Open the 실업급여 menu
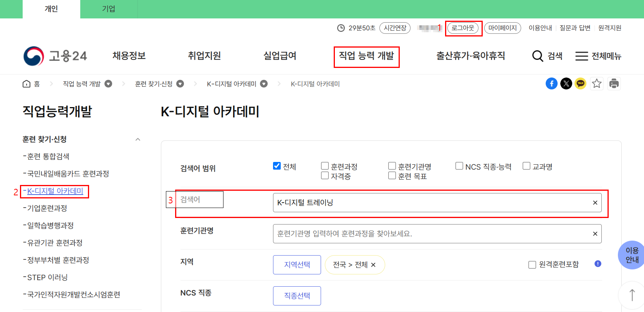 click(x=280, y=56)
